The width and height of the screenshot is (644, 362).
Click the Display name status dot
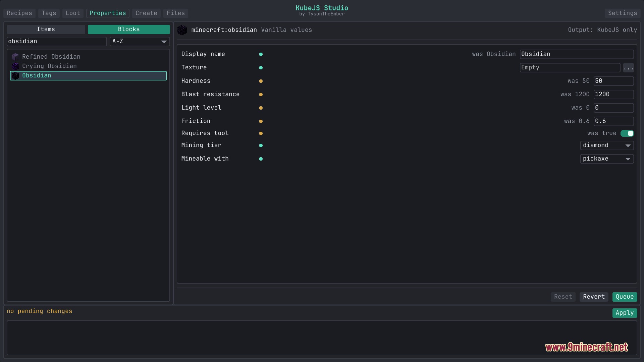261,54
